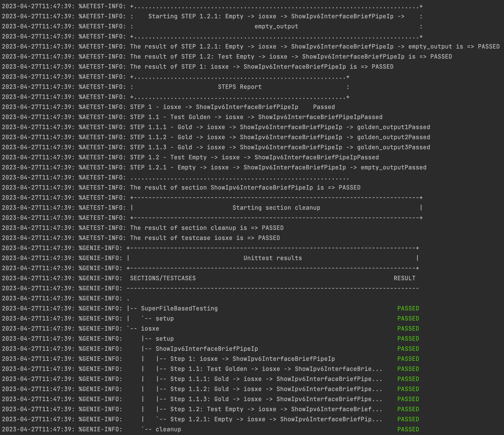The width and height of the screenshot is (504, 435).
Task: Select the Unittest results banner
Action: tap(272, 258)
